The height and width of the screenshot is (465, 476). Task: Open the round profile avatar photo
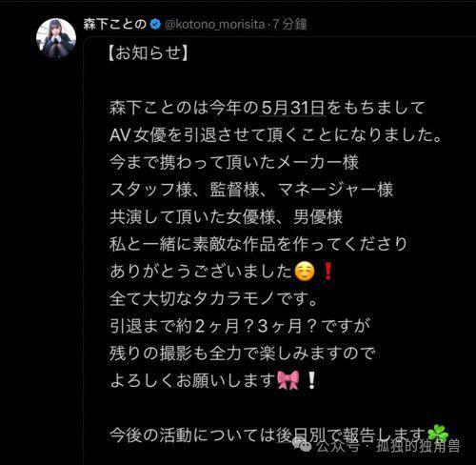tap(56, 38)
